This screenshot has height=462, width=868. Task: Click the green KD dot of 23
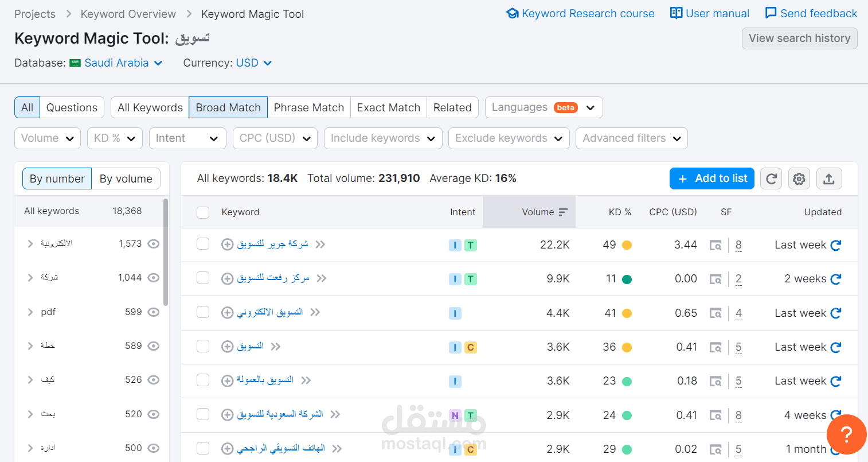coord(627,381)
